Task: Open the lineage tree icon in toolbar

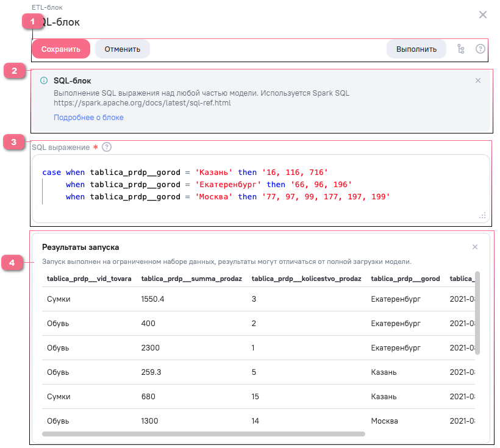Action: point(461,49)
